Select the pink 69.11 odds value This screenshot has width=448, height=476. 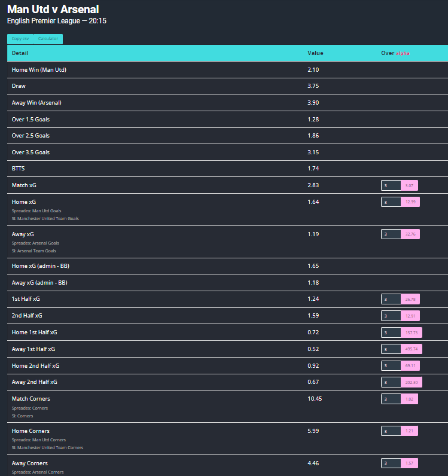pyautogui.click(x=410, y=366)
